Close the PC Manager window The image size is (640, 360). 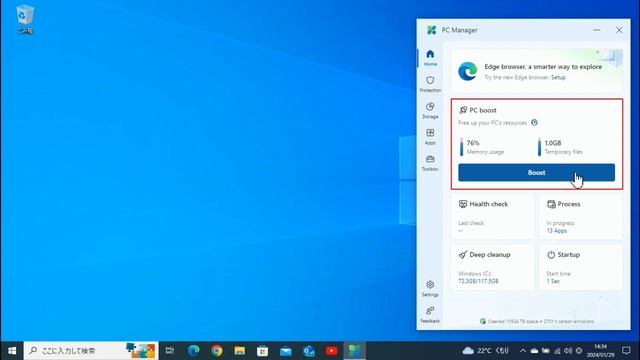[619, 30]
